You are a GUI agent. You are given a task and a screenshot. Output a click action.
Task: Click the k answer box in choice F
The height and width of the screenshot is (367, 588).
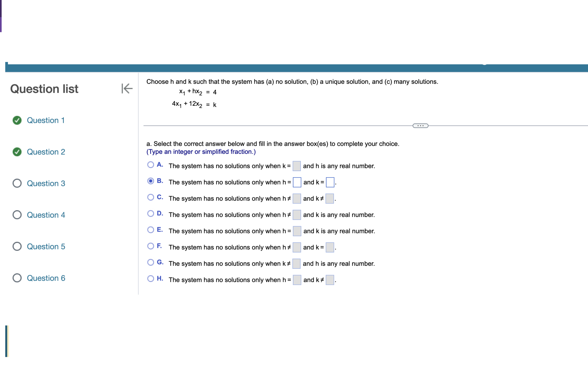click(330, 247)
